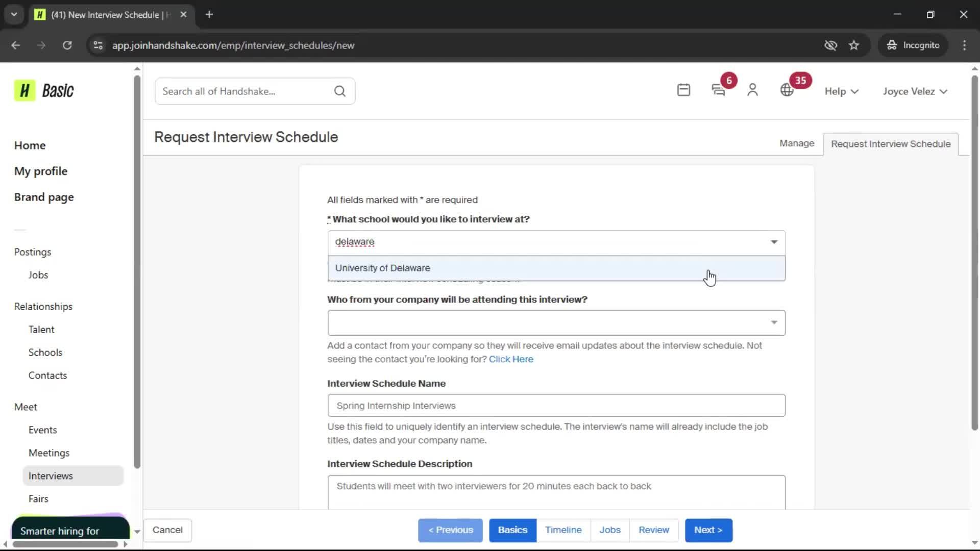Click the site information icon in address bar
Image resolution: width=980 pixels, height=551 pixels.
pos(98,45)
